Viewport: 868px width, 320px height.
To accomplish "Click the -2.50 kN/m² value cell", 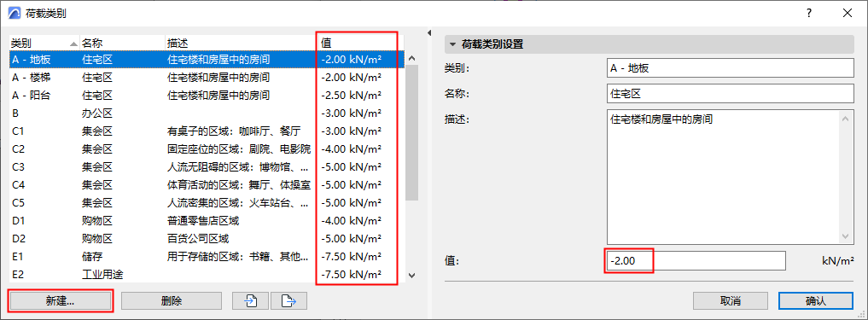I will [351, 96].
